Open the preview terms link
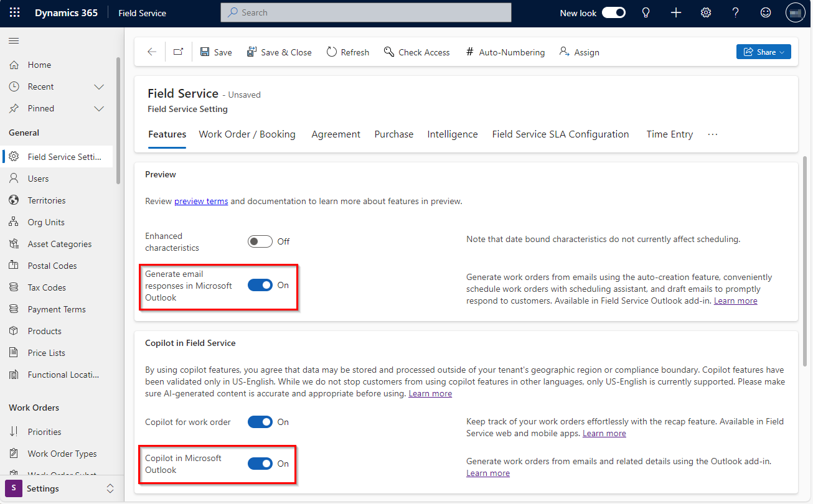This screenshot has width=813, height=504. [201, 201]
